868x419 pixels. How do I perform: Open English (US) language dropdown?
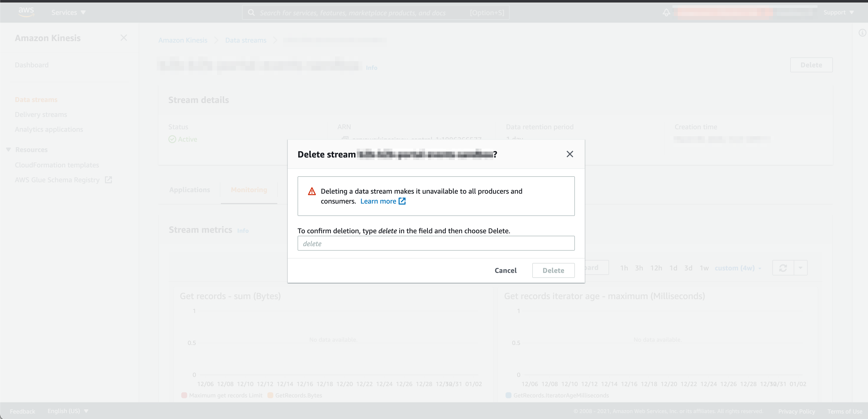pyautogui.click(x=68, y=411)
